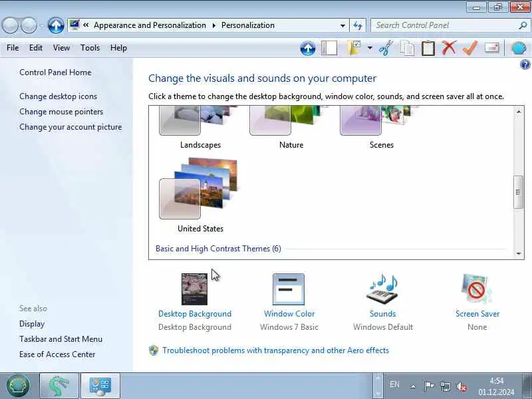Viewport: 532px width, 399px height.
Task: Open Change desktop icons link
Action: click(58, 96)
